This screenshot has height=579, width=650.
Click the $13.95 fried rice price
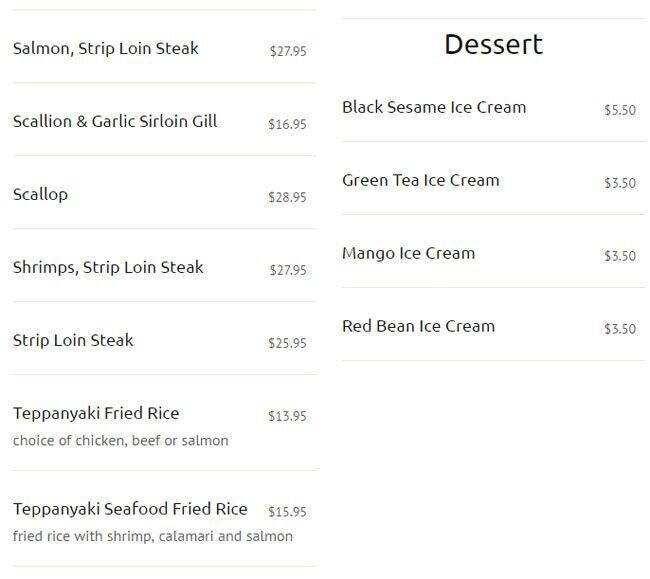pyautogui.click(x=288, y=417)
